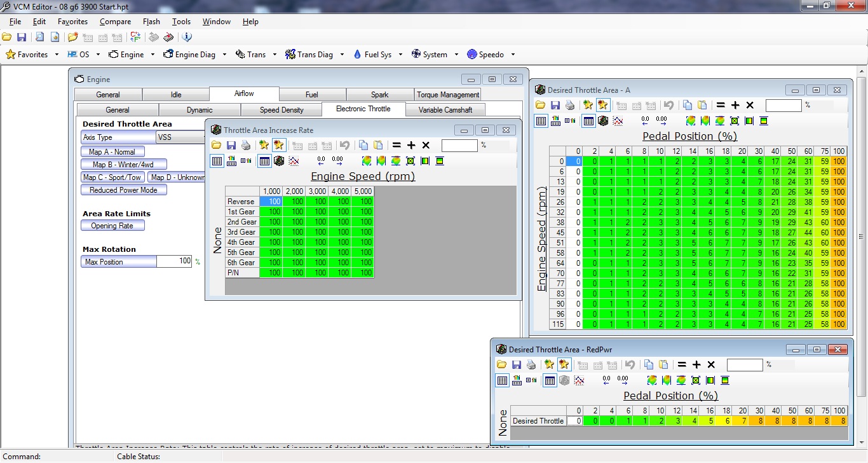
Task: Click the Map B - Winter/4wd button
Action: (x=124, y=165)
